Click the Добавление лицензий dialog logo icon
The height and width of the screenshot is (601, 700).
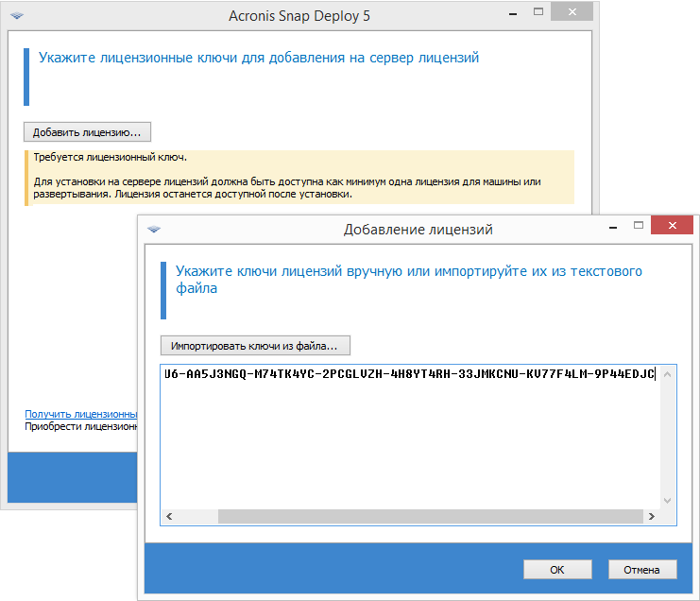[x=154, y=230]
